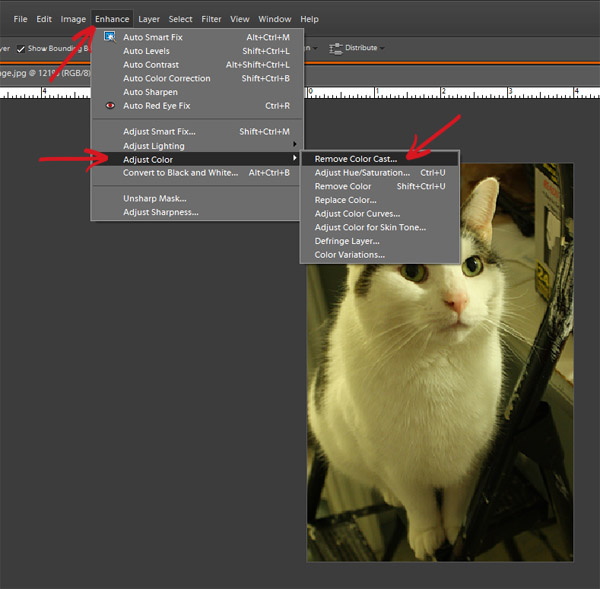Open the File menu

tap(20, 19)
